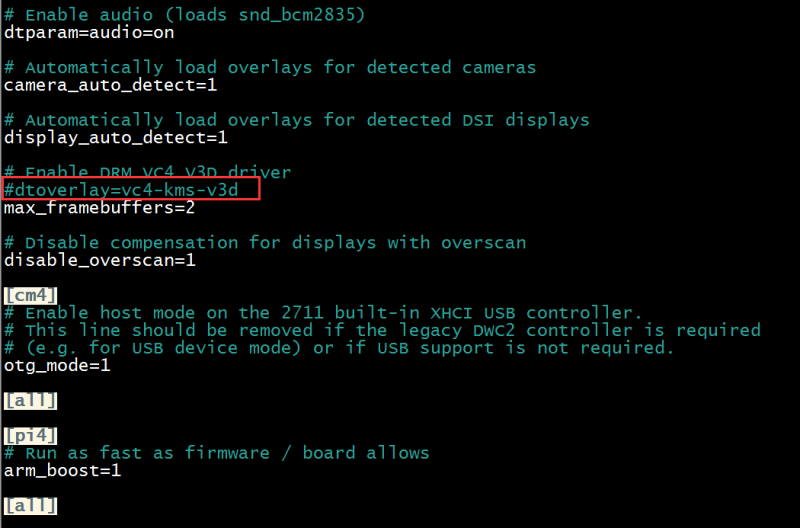Place cursor on disable_overscan=1 line
800x528 pixels.
[99, 260]
